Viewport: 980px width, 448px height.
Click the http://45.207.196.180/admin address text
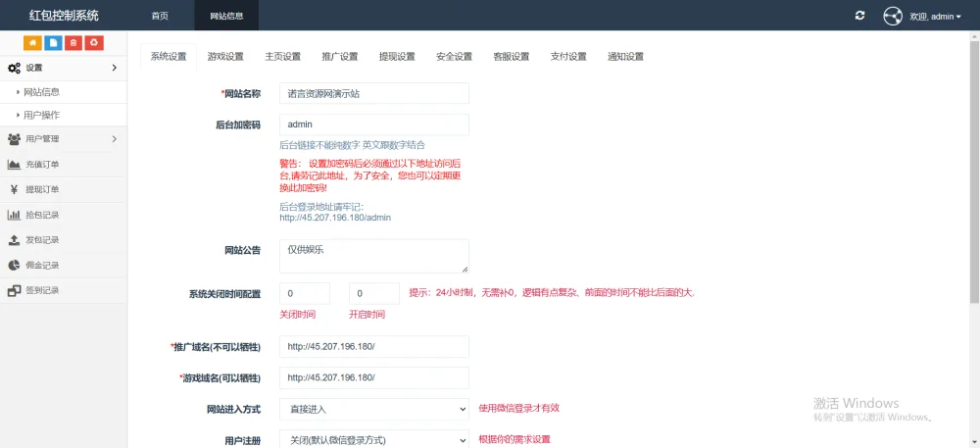[x=335, y=218]
